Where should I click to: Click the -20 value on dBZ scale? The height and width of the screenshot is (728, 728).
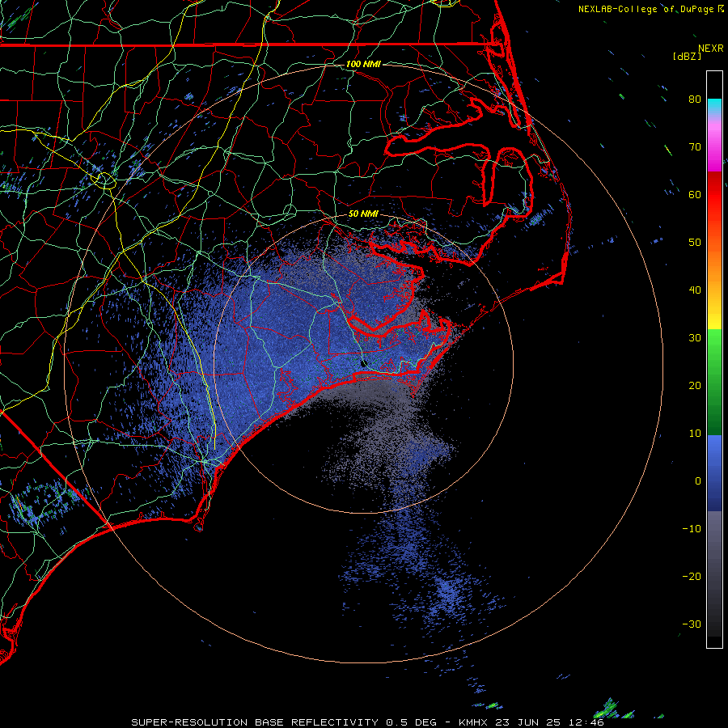pyautogui.click(x=692, y=577)
